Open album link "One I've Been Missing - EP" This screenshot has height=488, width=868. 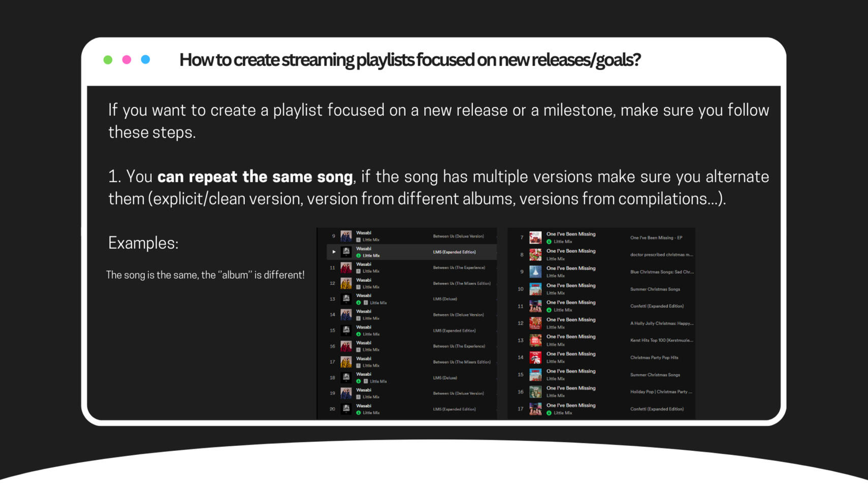(x=656, y=238)
